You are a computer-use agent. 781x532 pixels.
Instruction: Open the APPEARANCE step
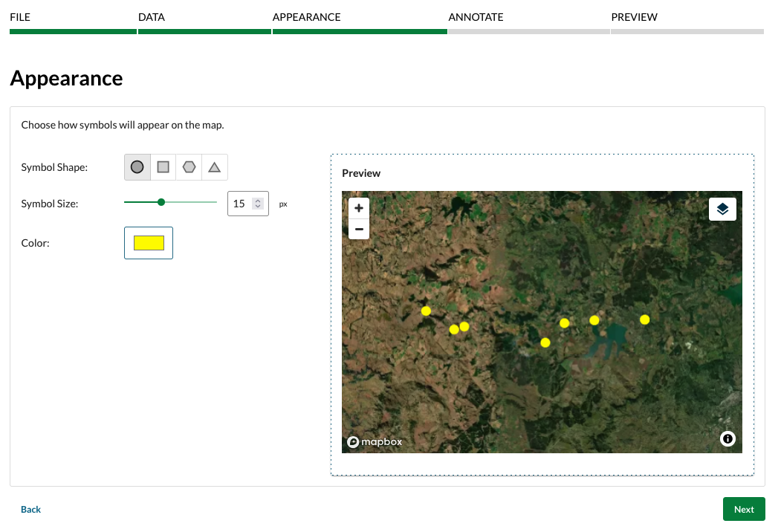(306, 17)
